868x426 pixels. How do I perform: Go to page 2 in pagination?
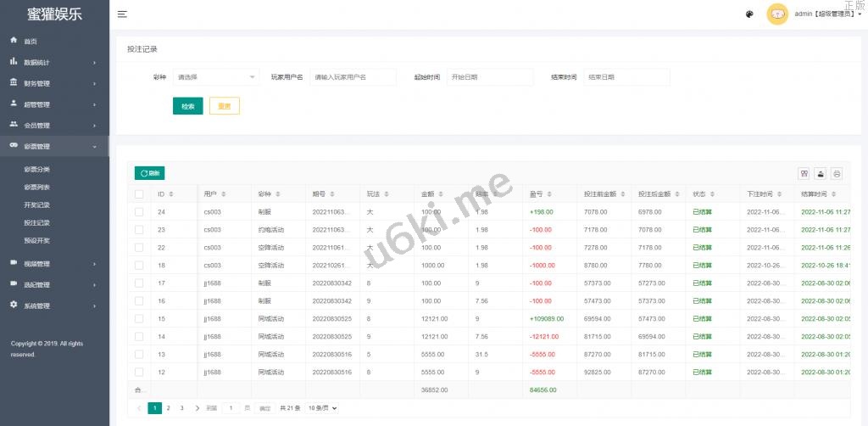point(169,408)
